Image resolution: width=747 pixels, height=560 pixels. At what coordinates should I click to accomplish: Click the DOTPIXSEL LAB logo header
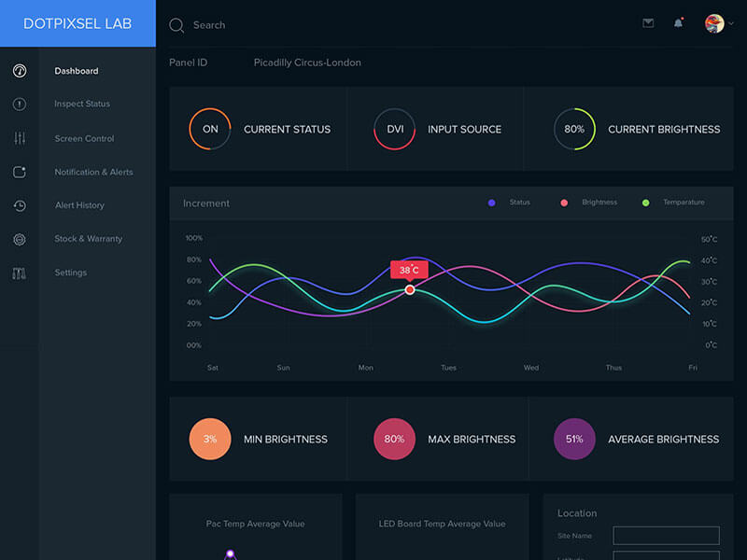[78, 23]
